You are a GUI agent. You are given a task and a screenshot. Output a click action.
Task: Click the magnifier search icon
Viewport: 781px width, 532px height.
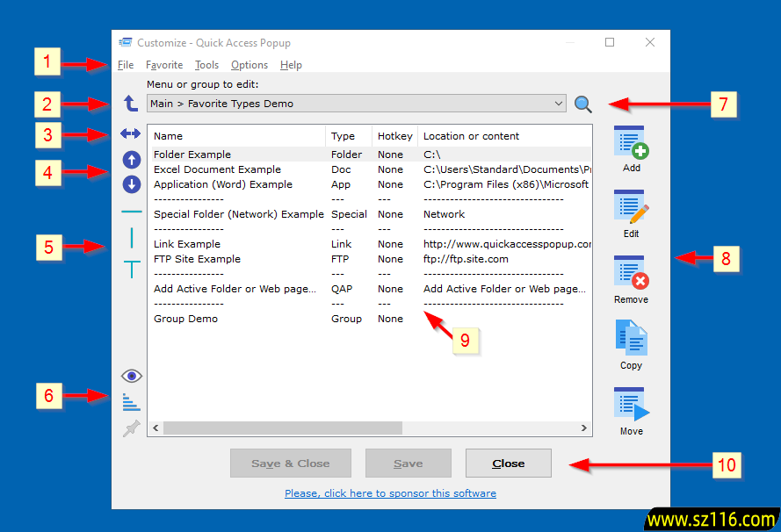click(583, 104)
